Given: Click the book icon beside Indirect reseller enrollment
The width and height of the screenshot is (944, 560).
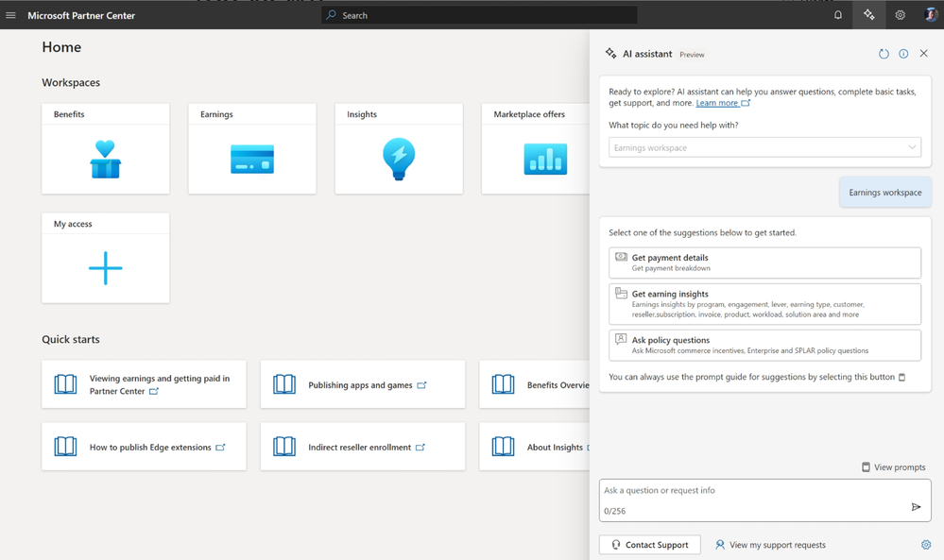Looking at the screenshot, I should (284, 447).
